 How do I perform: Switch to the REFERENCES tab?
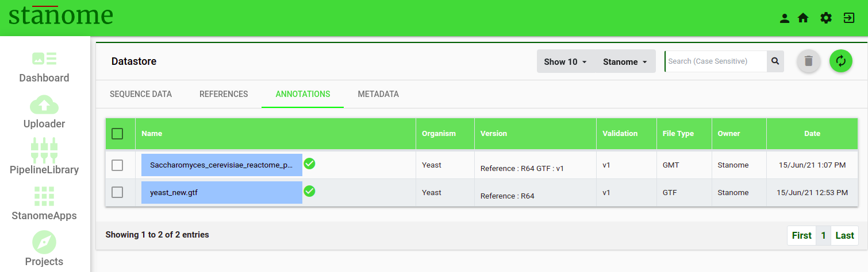point(224,94)
